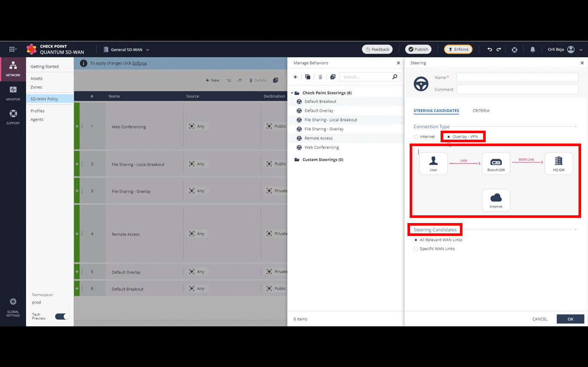Confirm the Steering dialog with OK

point(570,319)
